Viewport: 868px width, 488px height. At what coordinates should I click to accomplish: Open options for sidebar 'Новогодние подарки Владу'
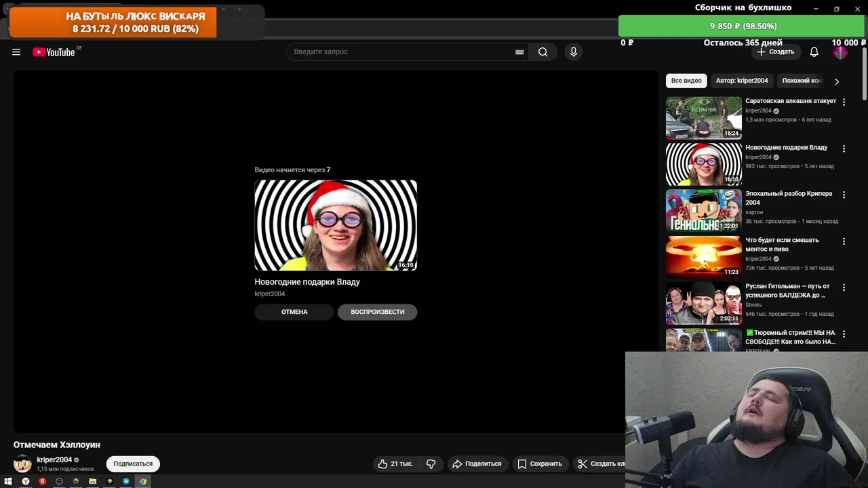click(x=844, y=148)
